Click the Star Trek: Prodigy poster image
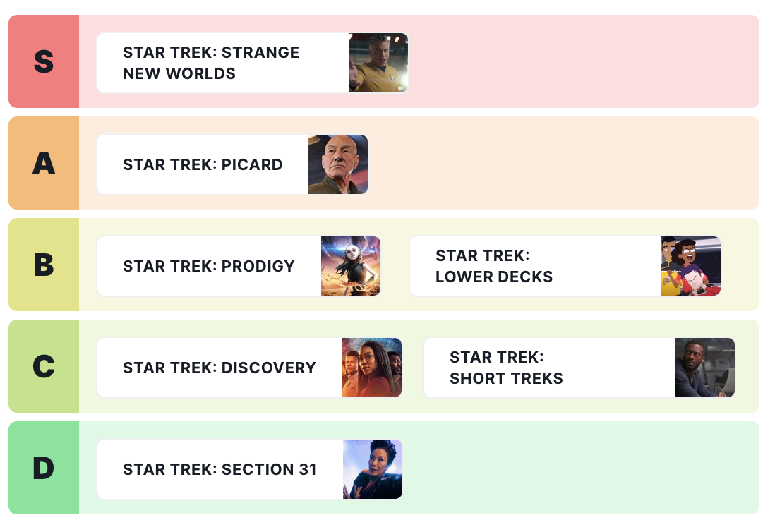The image size is (775, 532). pos(351,266)
